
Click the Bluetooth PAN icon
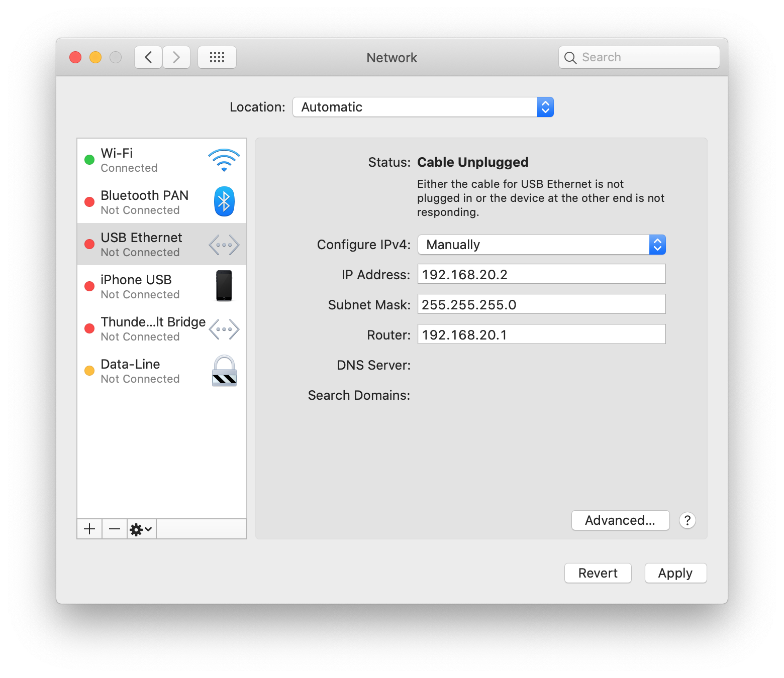[224, 202]
